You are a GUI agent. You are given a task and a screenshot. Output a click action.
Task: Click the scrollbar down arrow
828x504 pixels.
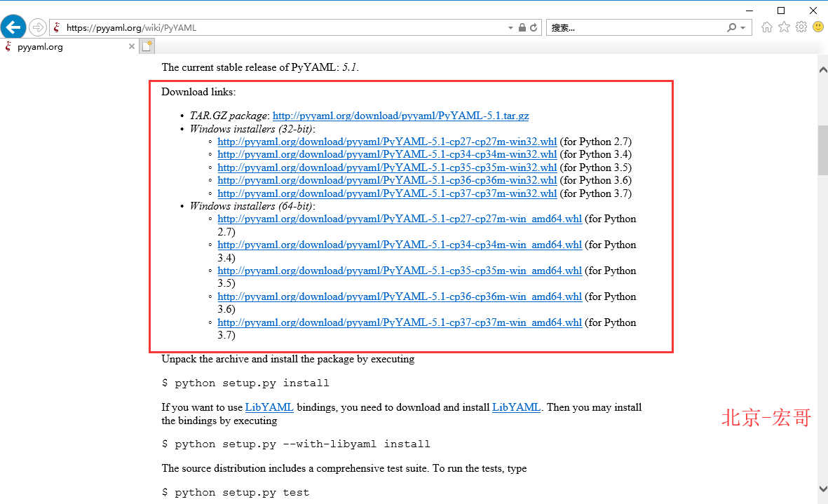822,490
